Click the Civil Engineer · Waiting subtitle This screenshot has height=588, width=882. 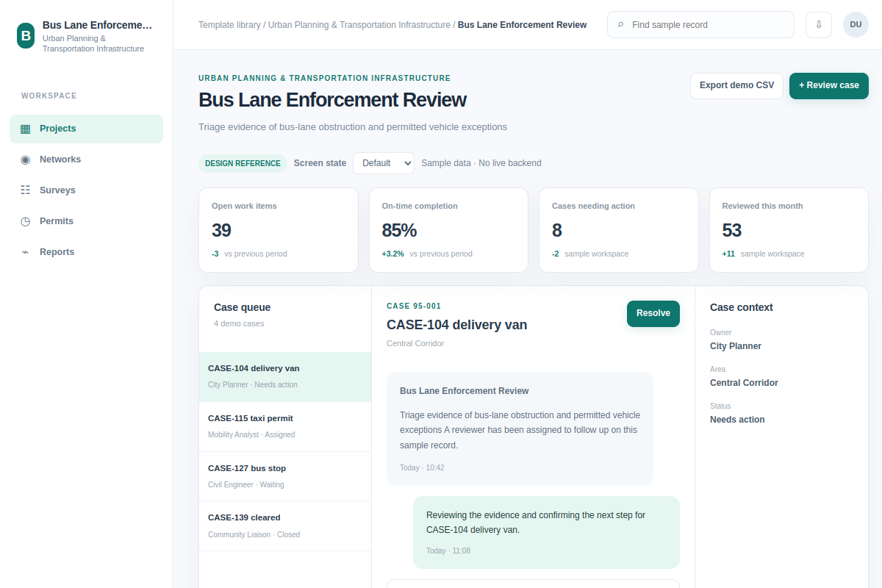[246, 485]
